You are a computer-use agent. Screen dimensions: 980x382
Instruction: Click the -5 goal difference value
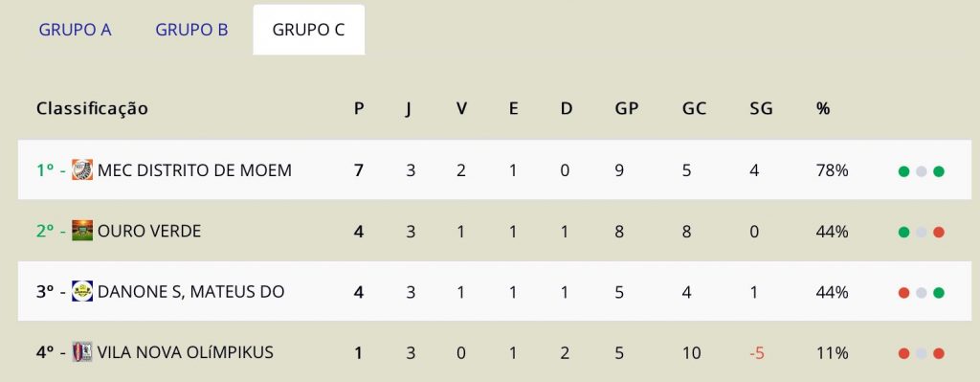click(x=757, y=353)
